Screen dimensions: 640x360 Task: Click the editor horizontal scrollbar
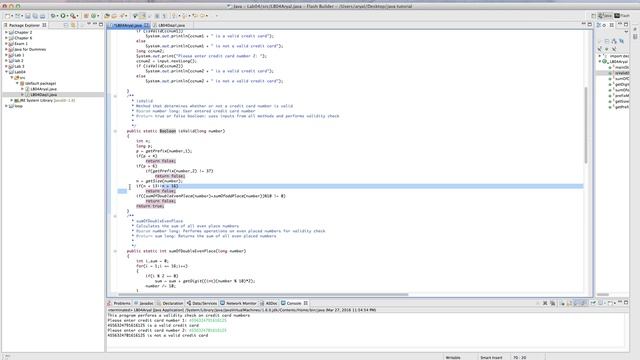(263, 294)
